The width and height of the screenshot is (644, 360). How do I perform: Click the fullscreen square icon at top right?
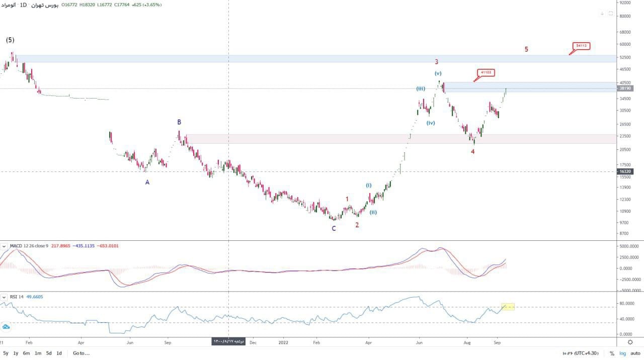(611, 14)
